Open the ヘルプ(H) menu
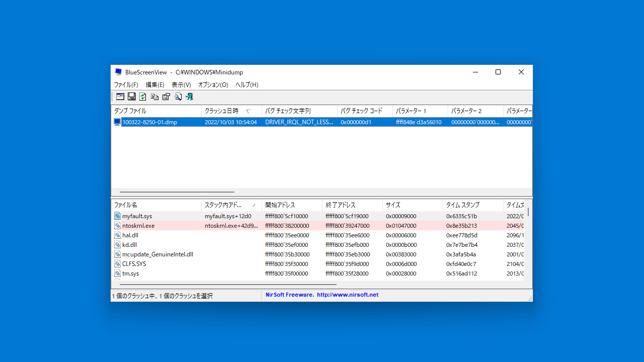The image size is (644, 362). pyautogui.click(x=247, y=85)
